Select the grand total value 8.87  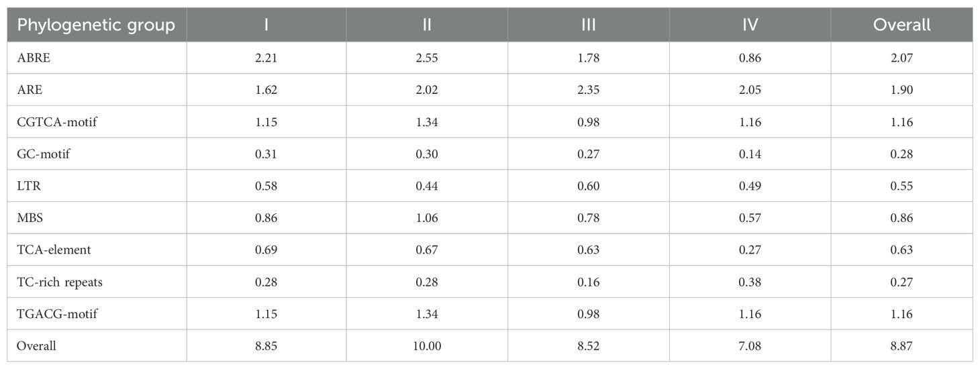901,346
